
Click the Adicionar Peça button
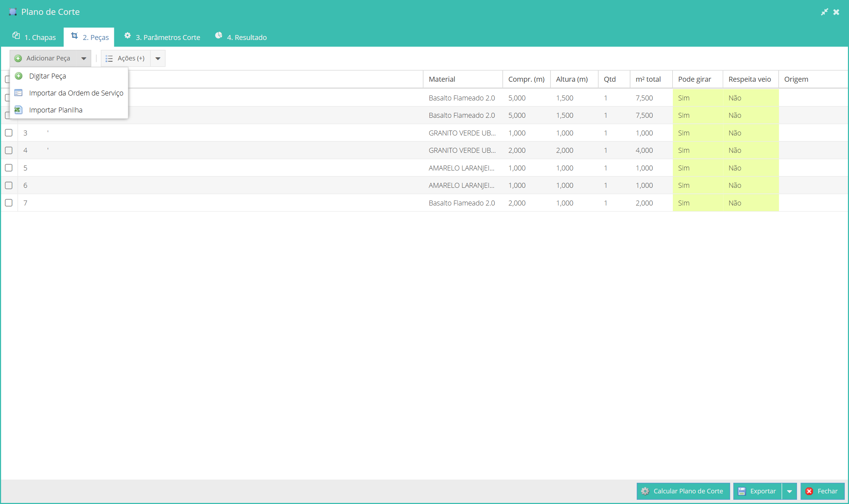coord(43,58)
